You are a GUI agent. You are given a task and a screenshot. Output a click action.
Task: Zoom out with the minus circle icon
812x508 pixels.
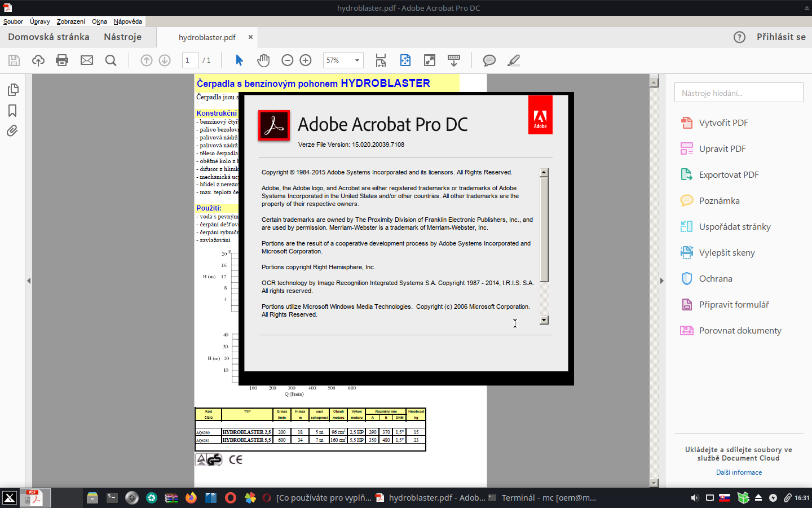[x=288, y=60]
